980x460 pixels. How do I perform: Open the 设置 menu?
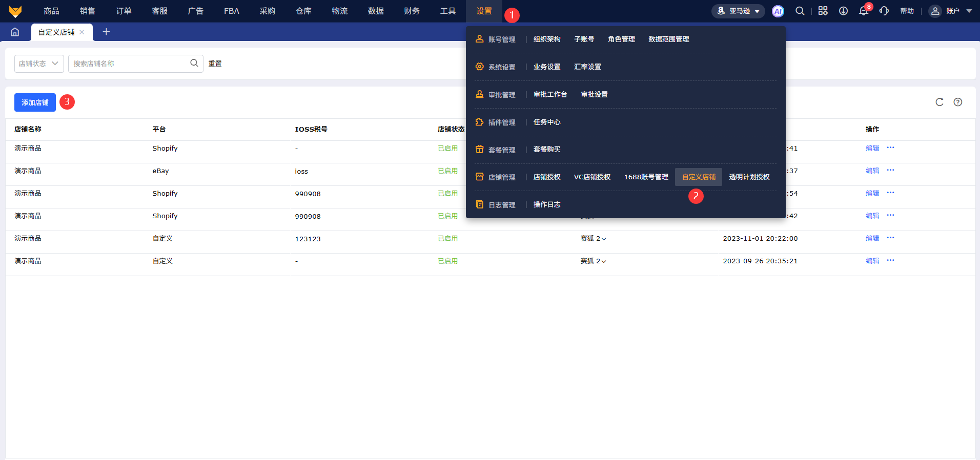(484, 11)
